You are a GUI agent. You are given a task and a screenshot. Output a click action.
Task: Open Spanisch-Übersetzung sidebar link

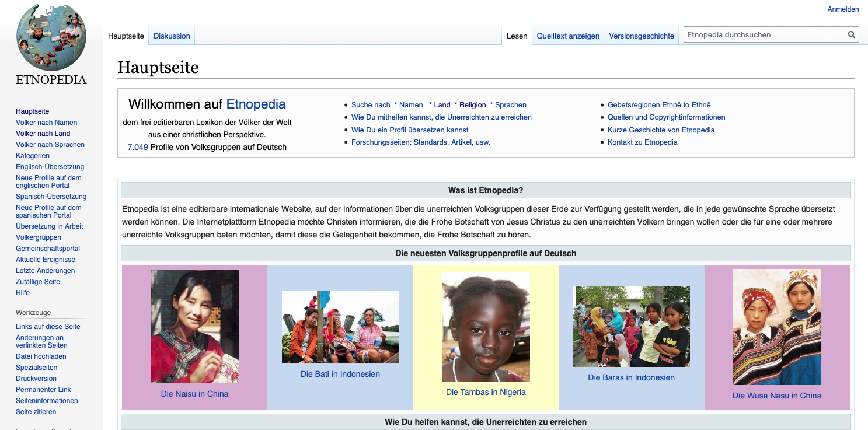[51, 197]
